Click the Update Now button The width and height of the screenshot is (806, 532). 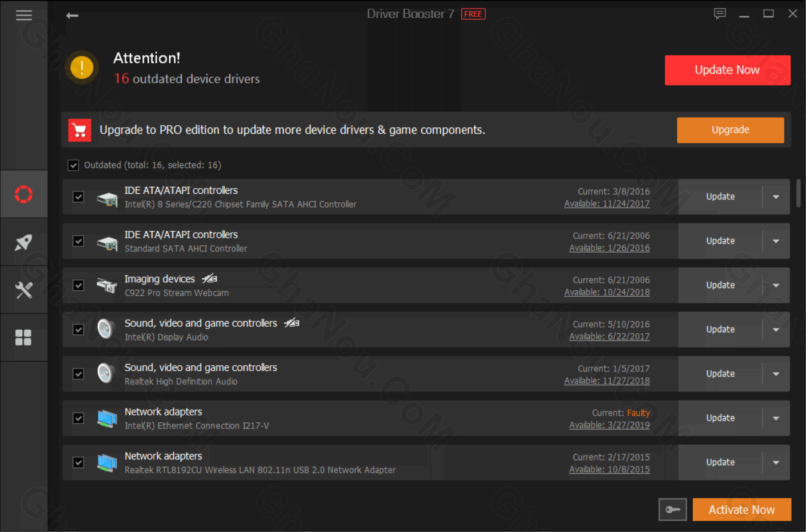[x=727, y=70]
